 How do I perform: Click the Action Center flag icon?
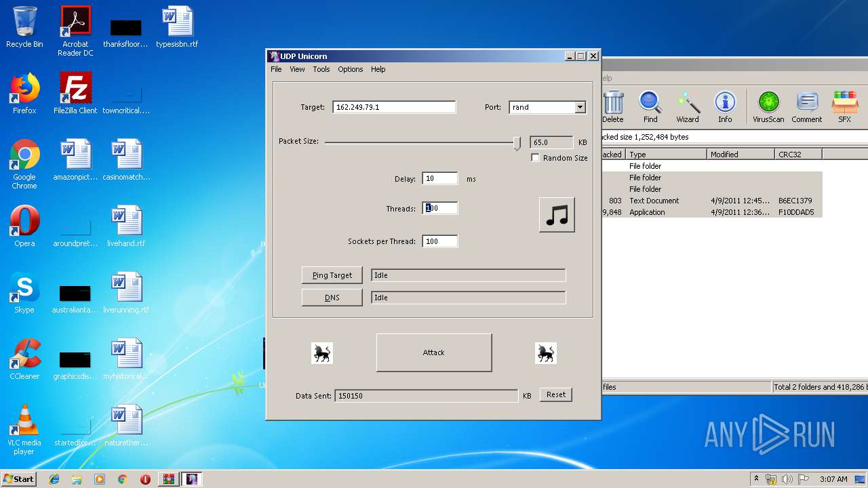point(803,479)
